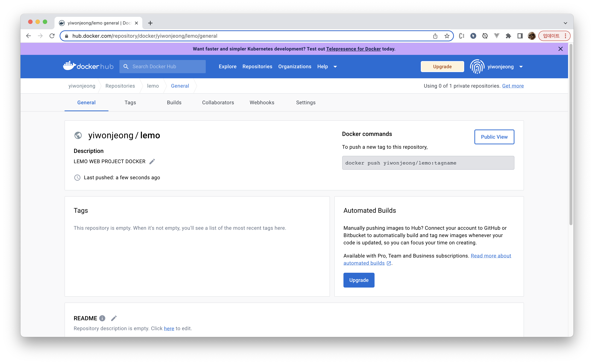This screenshot has width=594, height=364.
Task: Open Chrome three-dot menu
Action: coord(565,36)
